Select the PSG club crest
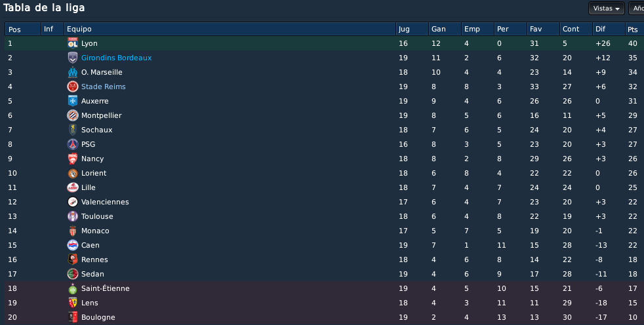The height and width of the screenshot is (325, 644). pyautogui.click(x=73, y=144)
